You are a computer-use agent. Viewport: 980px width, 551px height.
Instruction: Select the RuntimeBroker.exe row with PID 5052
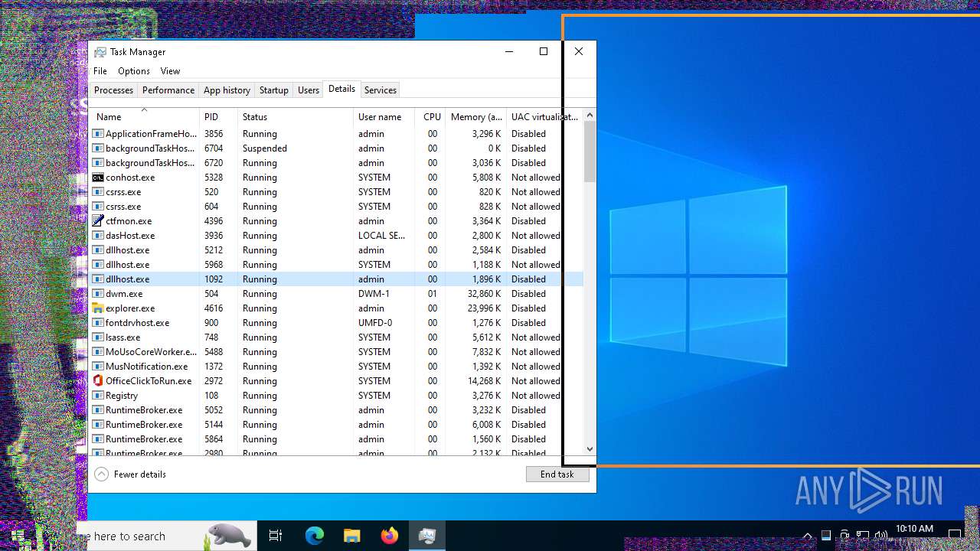pos(337,410)
